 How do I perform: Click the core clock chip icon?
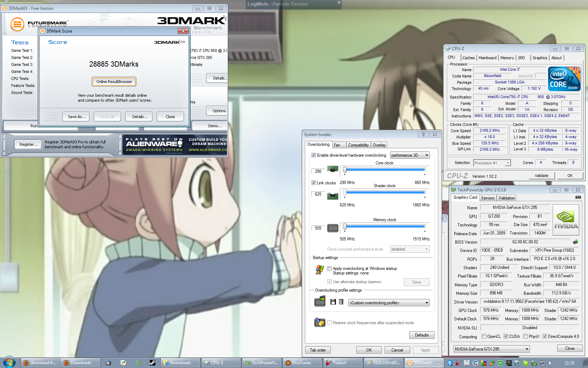click(332, 170)
